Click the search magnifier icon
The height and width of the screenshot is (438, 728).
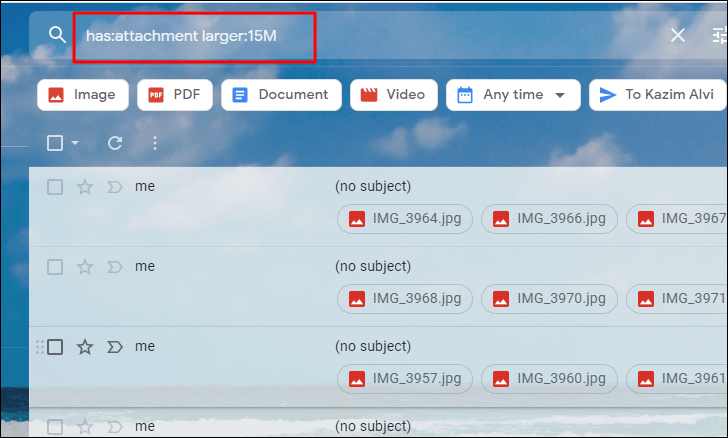57,35
